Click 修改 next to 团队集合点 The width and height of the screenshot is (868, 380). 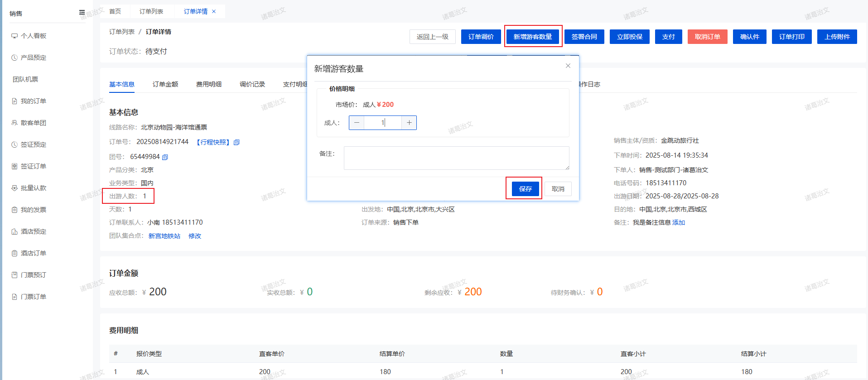pos(195,236)
